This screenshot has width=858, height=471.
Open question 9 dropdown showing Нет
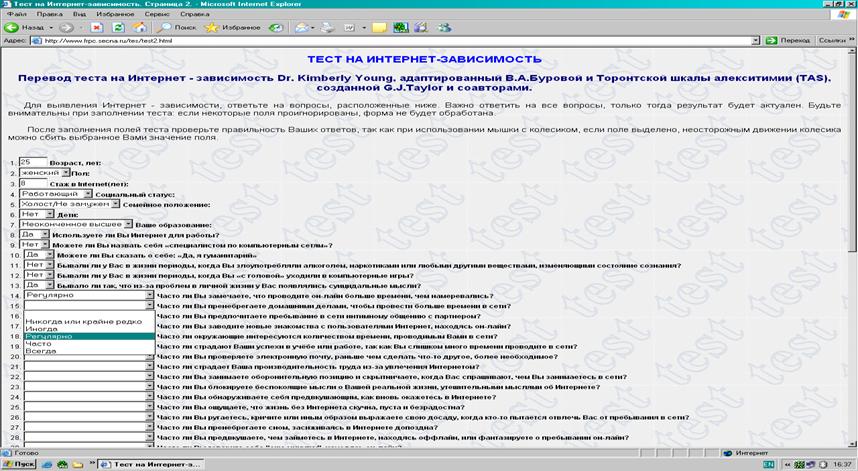click(x=34, y=245)
